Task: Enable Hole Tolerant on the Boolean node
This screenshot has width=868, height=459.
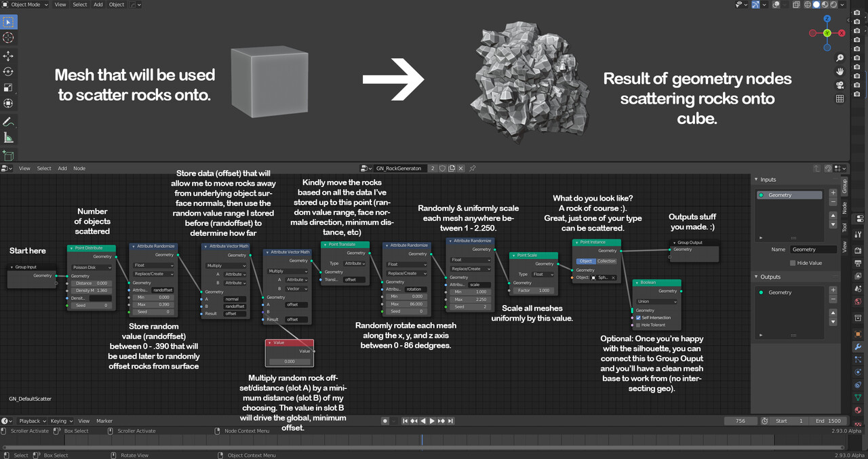Action: [638, 325]
